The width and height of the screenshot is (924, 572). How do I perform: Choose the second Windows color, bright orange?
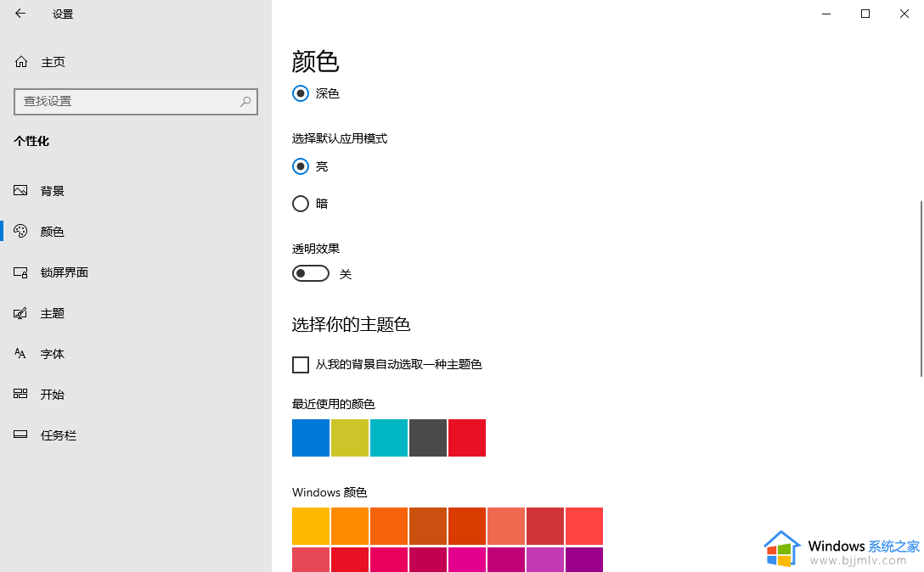point(350,526)
